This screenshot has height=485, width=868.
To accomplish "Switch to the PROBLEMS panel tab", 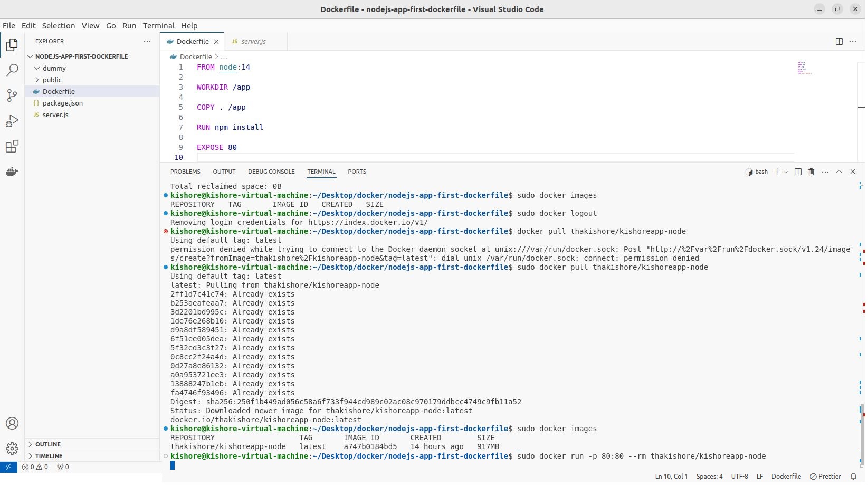I will 185,172.
